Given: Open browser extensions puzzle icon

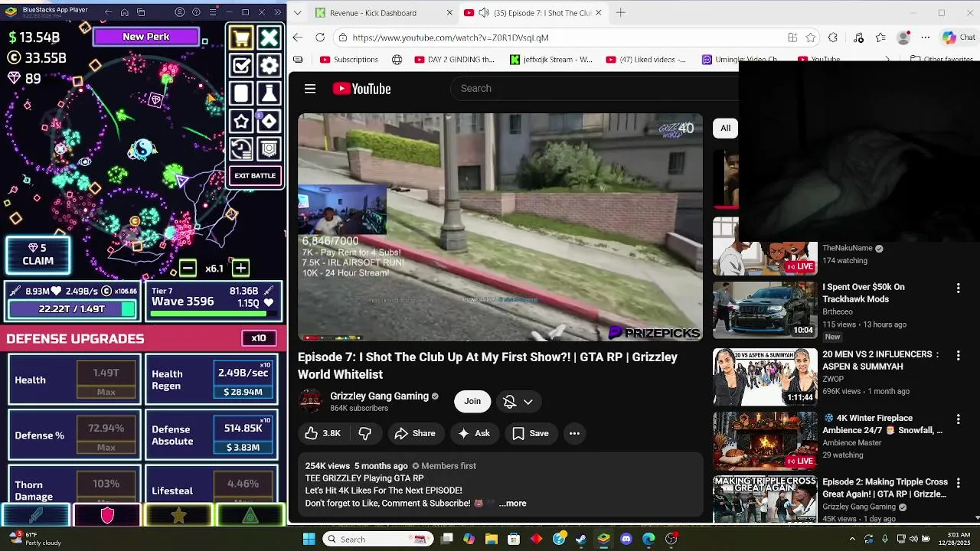Looking at the screenshot, I should pos(833,37).
